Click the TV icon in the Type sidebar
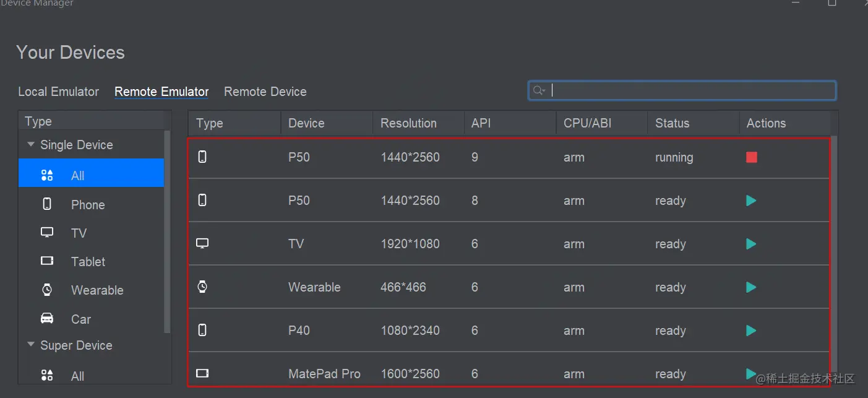Image resolution: width=868 pixels, height=398 pixels. coord(47,233)
